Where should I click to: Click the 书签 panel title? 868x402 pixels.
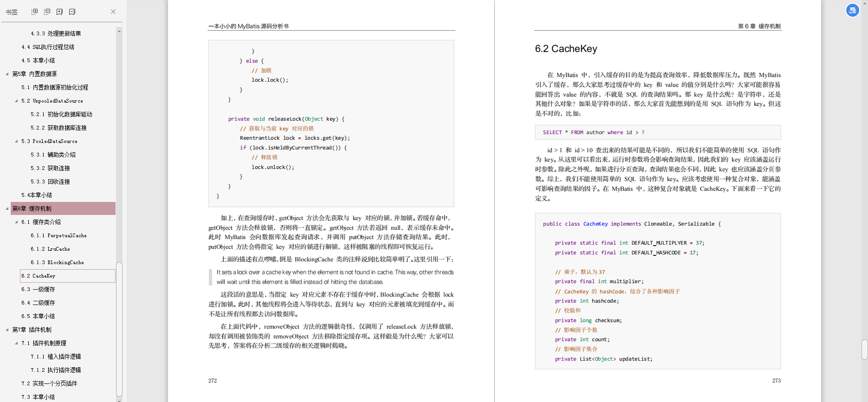[12, 12]
